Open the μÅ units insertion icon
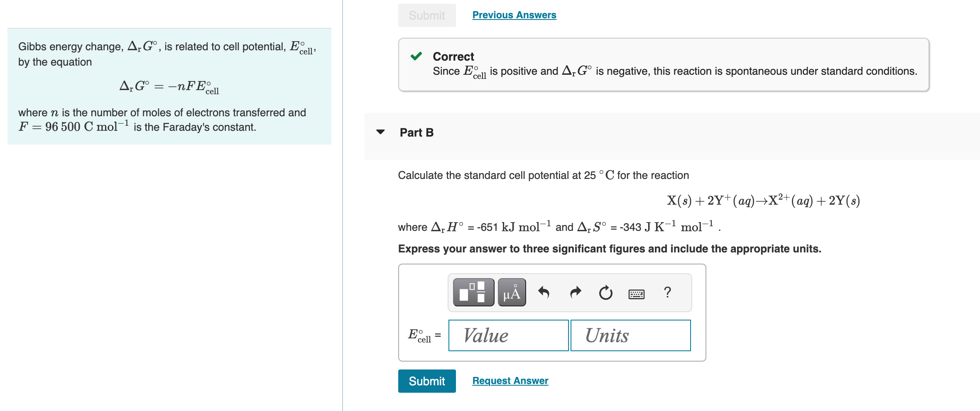The height and width of the screenshot is (411, 980). pyautogui.click(x=511, y=292)
